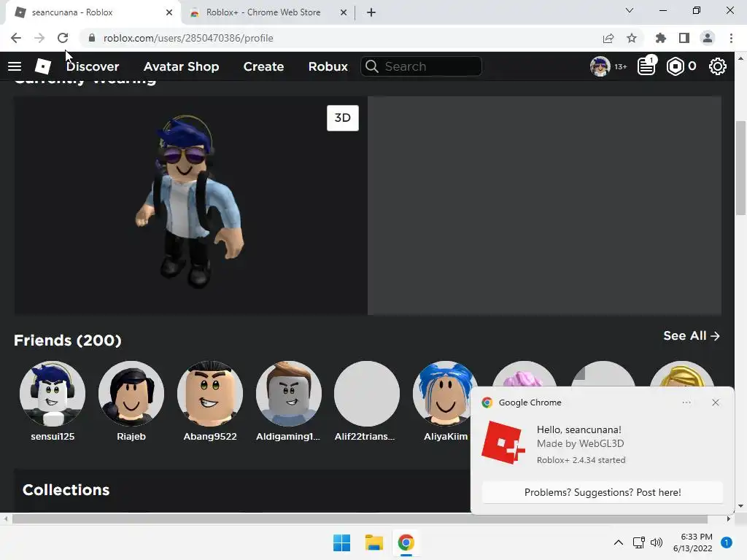Screen dimensions: 747x560
Task: Open the Avatar Shop page
Action: tap(181, 66)
